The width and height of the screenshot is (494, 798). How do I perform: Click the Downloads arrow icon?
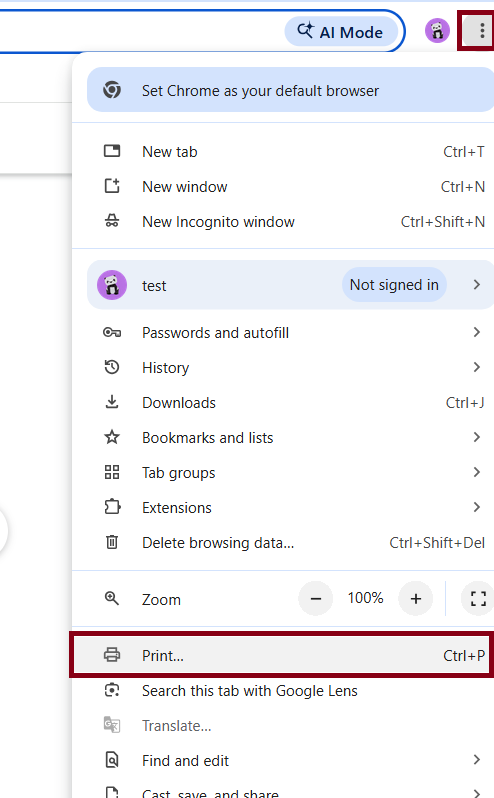[x=112, y=402]
